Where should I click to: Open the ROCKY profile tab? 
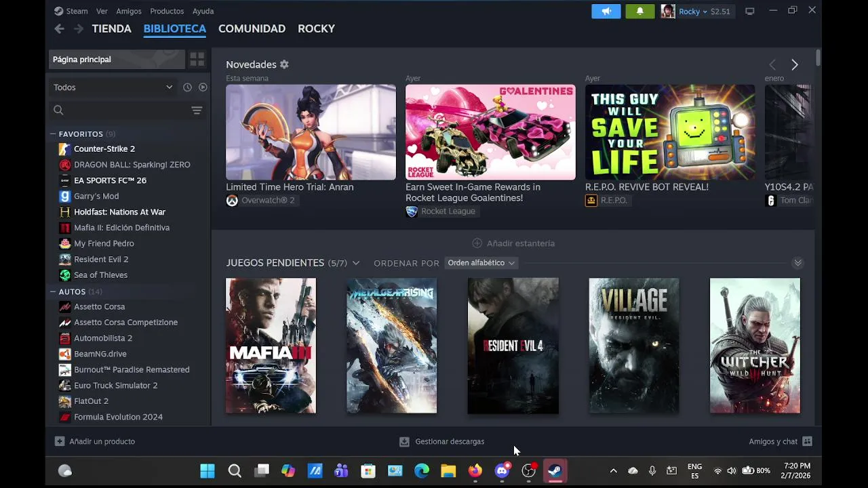[x=316, y=28]
